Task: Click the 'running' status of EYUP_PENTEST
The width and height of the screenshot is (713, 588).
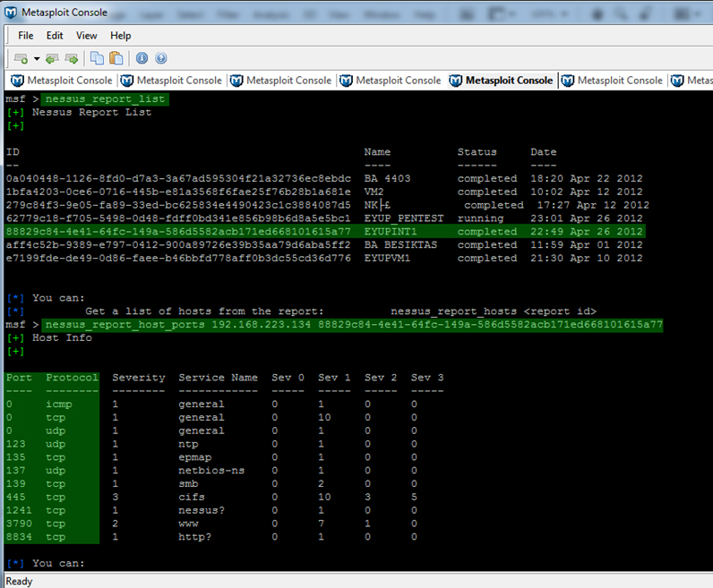Action: pyautogui.click(x=481, y=218)
